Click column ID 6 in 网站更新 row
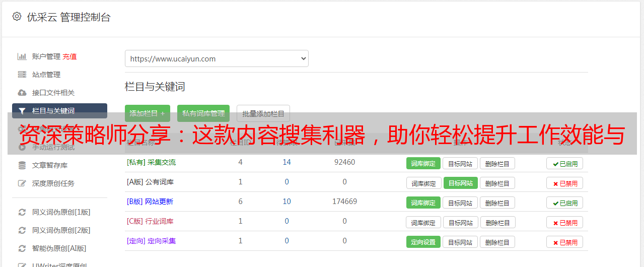 point(240,202)
